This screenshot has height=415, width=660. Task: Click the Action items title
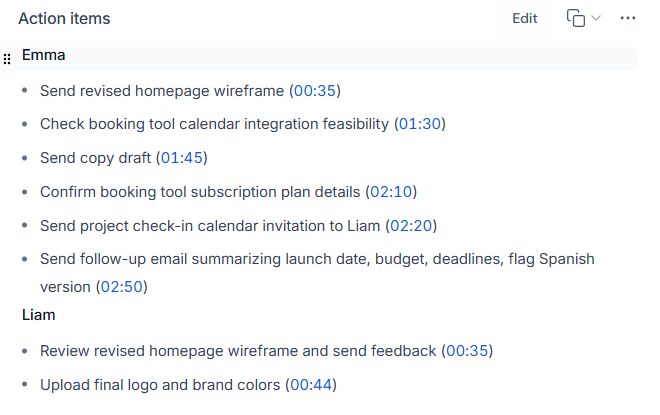pos(64,19)
